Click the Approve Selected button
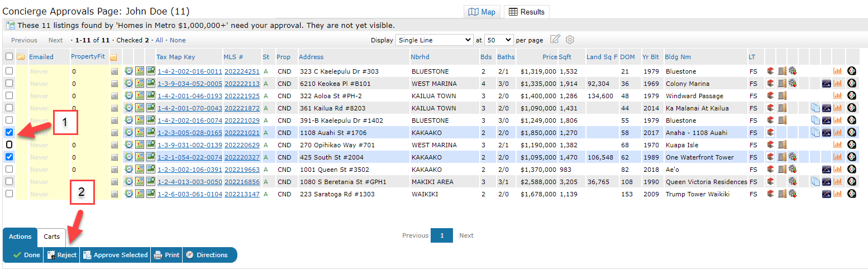868x270 pixels. (x=115, y=255)
